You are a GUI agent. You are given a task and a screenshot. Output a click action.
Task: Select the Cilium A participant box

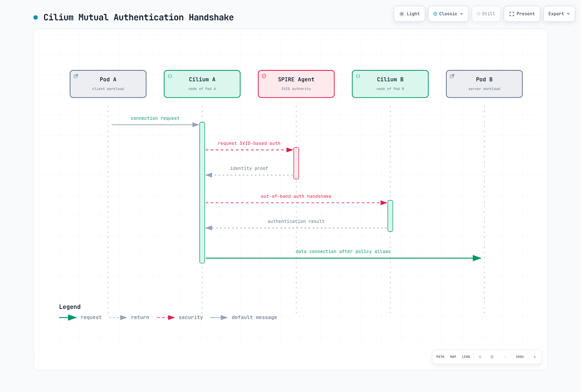(x=202, y=84)
